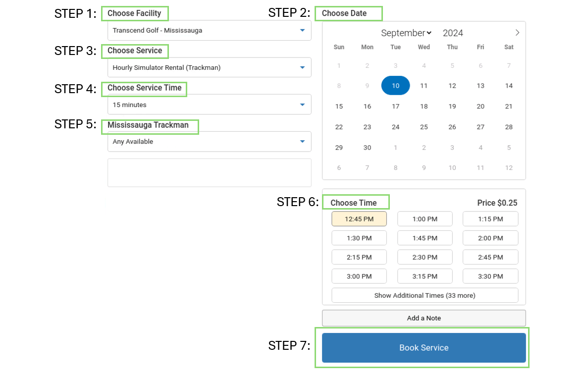Choose the 1:45 PM time slot

[425, 238]
